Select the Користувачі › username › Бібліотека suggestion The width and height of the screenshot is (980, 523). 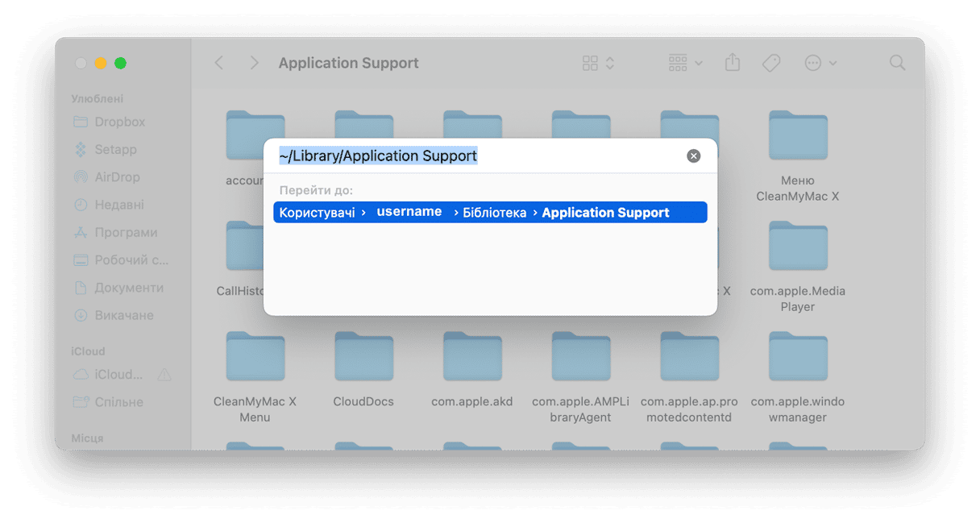pos(490,213)
